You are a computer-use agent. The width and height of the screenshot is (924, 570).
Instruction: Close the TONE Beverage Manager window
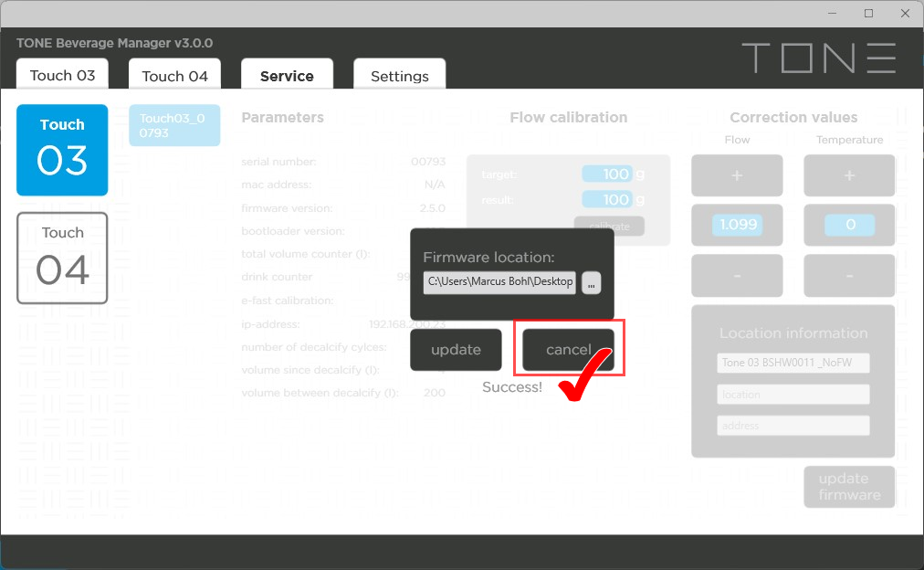pyautogui.click(x=905, y=13)
